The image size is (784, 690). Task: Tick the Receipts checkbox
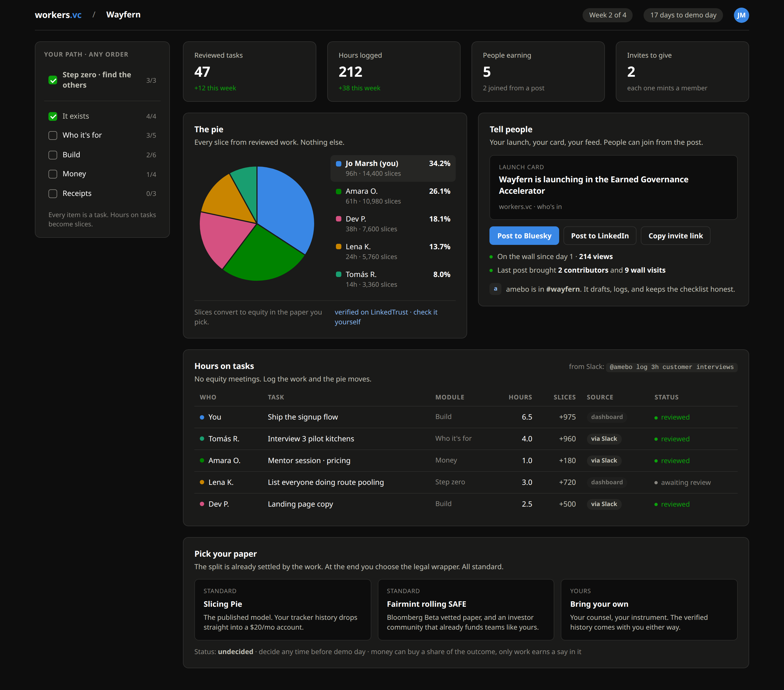pyautogui.click(x=53, y=193)
